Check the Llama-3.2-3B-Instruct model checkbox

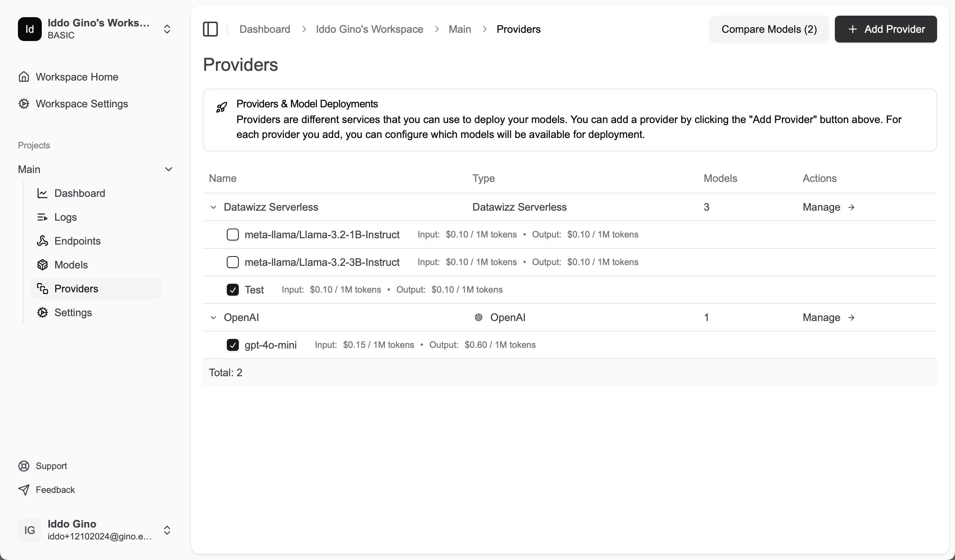tap(233, 262)
